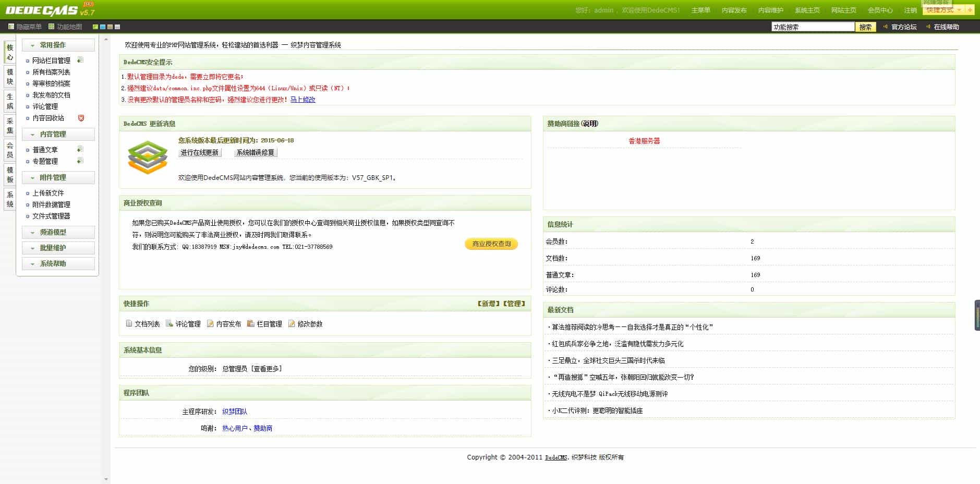980x484 pixels.
Task: Go to 系统主页 in the top navigation
Action: pos(807,10)
